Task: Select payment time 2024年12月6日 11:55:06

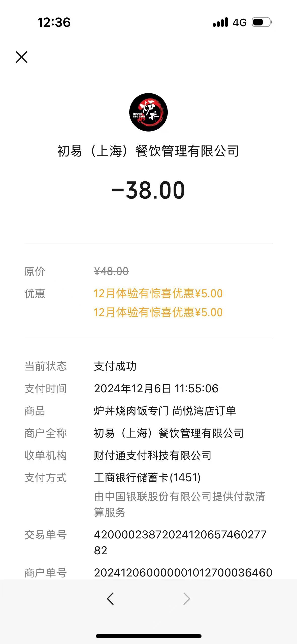Action: click(156, 389)
